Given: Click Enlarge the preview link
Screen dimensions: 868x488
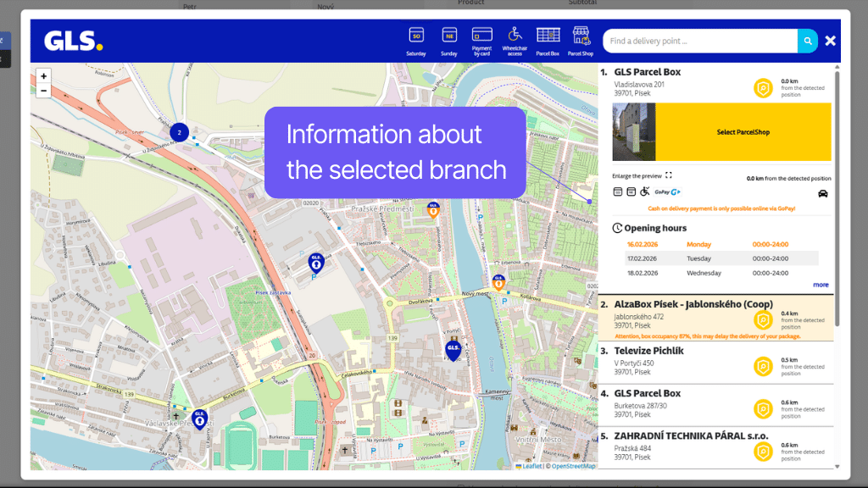Looking at the screenshot, I should [x=637, y=176].
